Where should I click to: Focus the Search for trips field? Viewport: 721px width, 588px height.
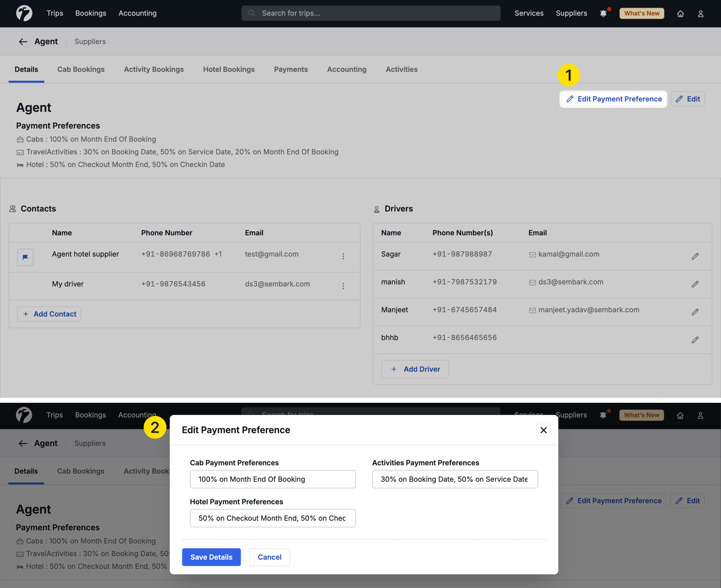(x=371, y=13)
